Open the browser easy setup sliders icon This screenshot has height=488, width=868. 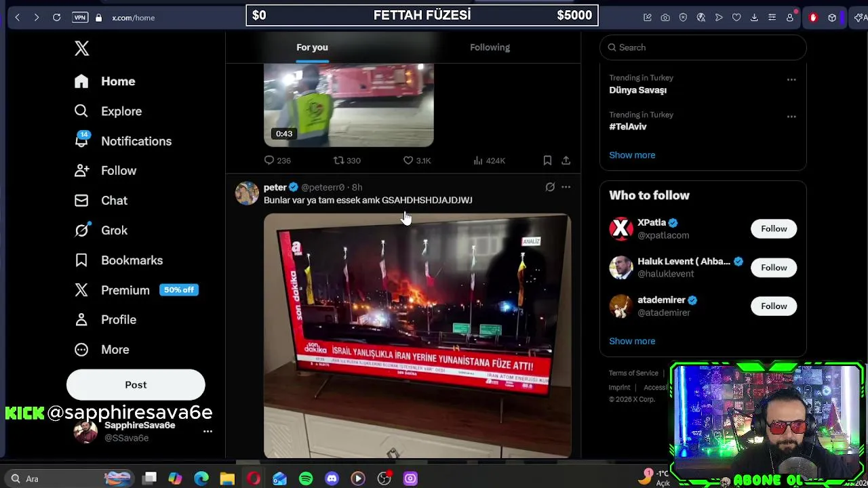[x=772, y=18]
